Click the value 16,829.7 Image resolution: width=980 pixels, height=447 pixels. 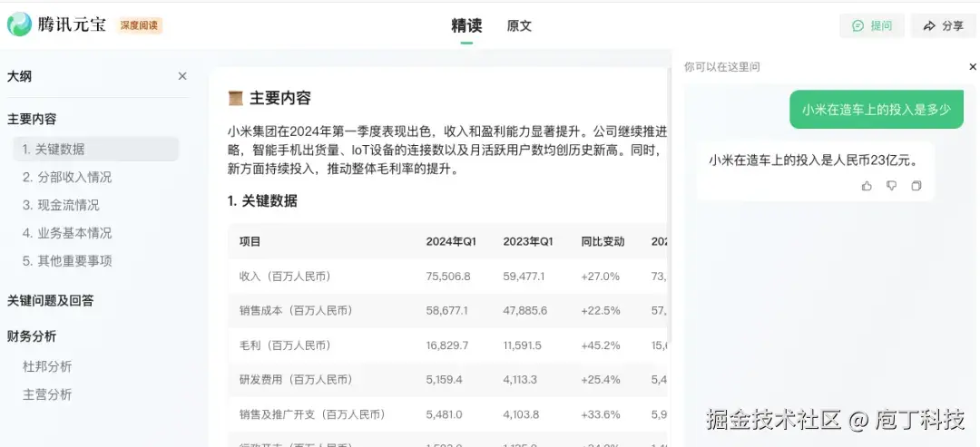point(446,345)
